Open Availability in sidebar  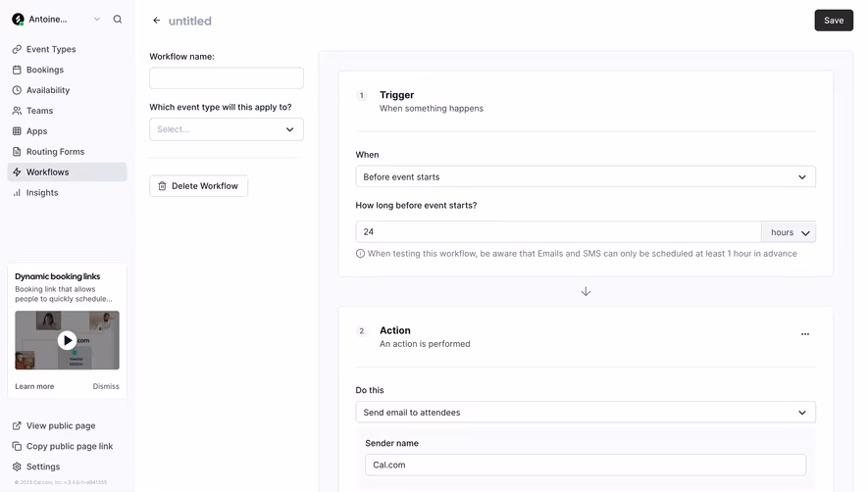(67, 90)
